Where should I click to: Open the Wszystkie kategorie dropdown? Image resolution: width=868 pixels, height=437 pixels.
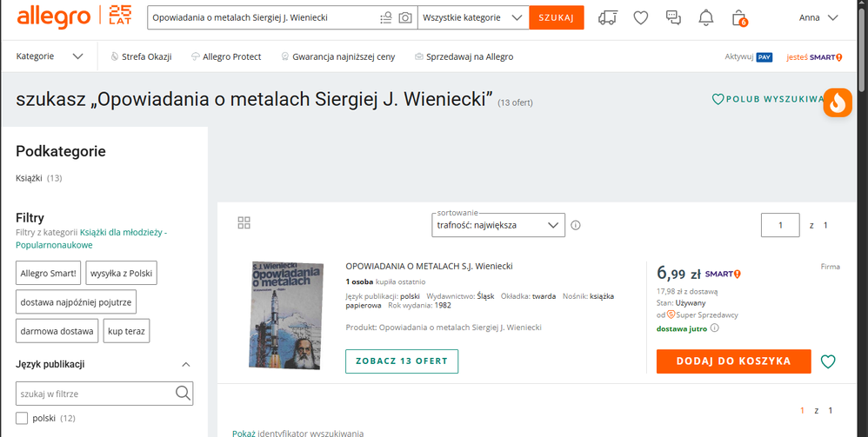click(x=473, y=17)
